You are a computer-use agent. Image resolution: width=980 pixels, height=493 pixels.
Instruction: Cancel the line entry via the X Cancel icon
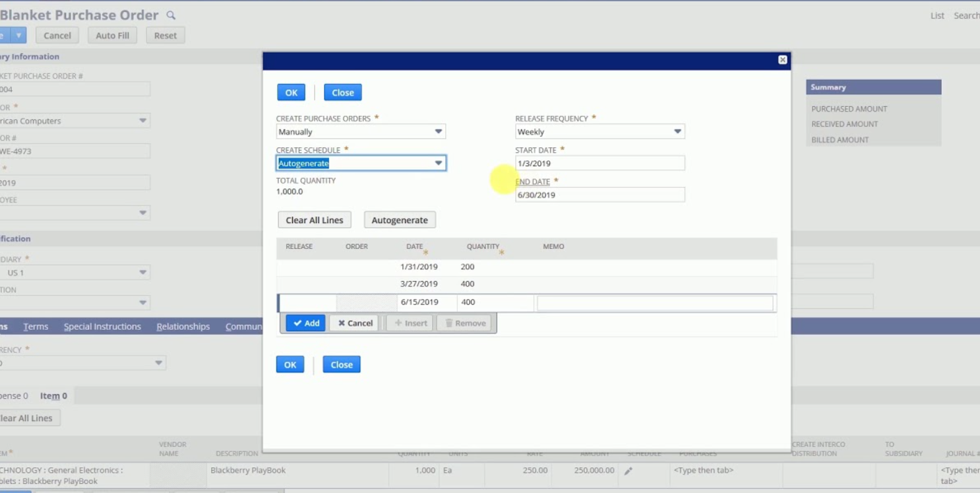[353, 323]
